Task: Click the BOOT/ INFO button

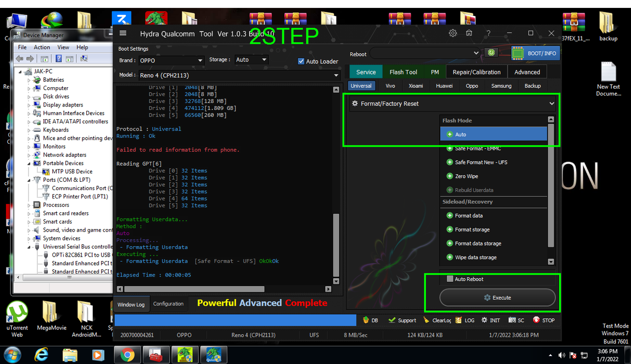Action: (535, 53)
